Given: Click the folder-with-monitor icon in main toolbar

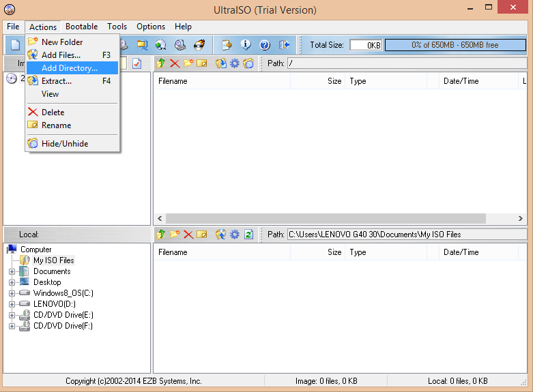Looking at the screenshot, I should [x=142, y=45].
